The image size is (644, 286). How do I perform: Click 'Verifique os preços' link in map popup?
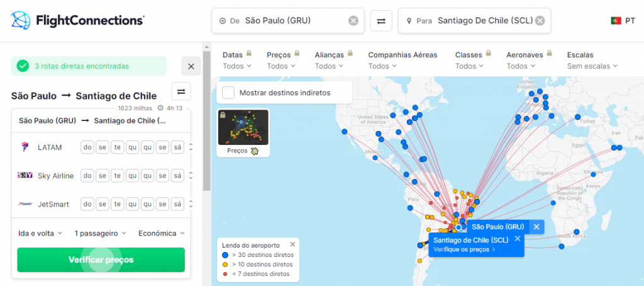click(464, 249)
